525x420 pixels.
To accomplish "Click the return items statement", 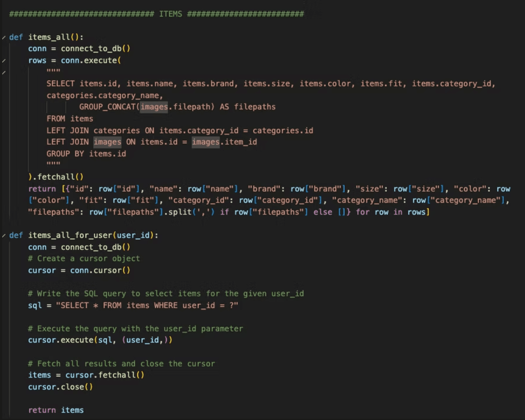I will click(x=56, y=410).
